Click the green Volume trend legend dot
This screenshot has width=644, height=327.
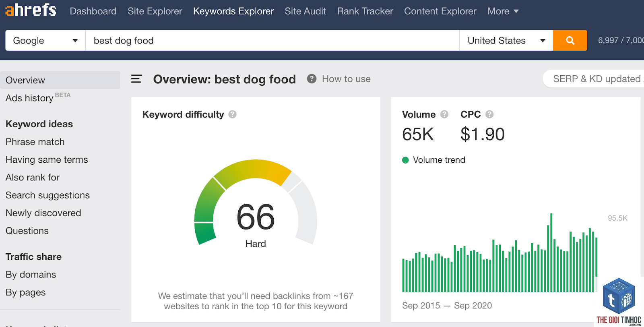(x=405, y=160)
